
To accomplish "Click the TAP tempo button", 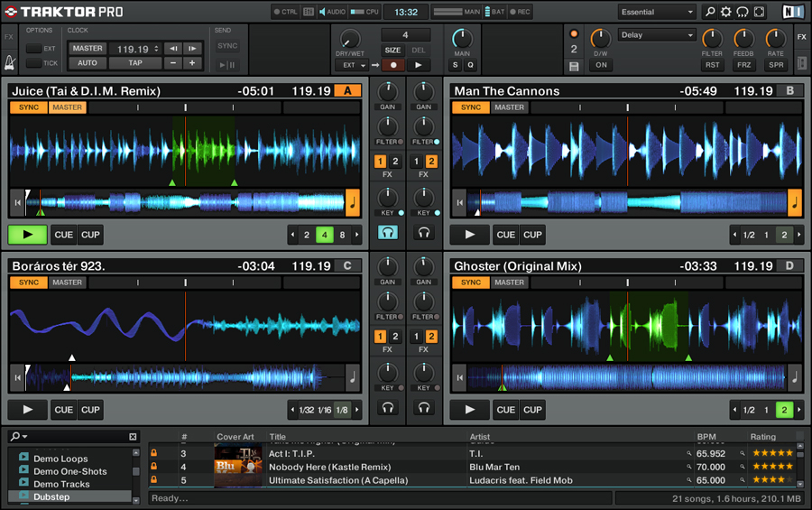I will (x=134, y=63).
